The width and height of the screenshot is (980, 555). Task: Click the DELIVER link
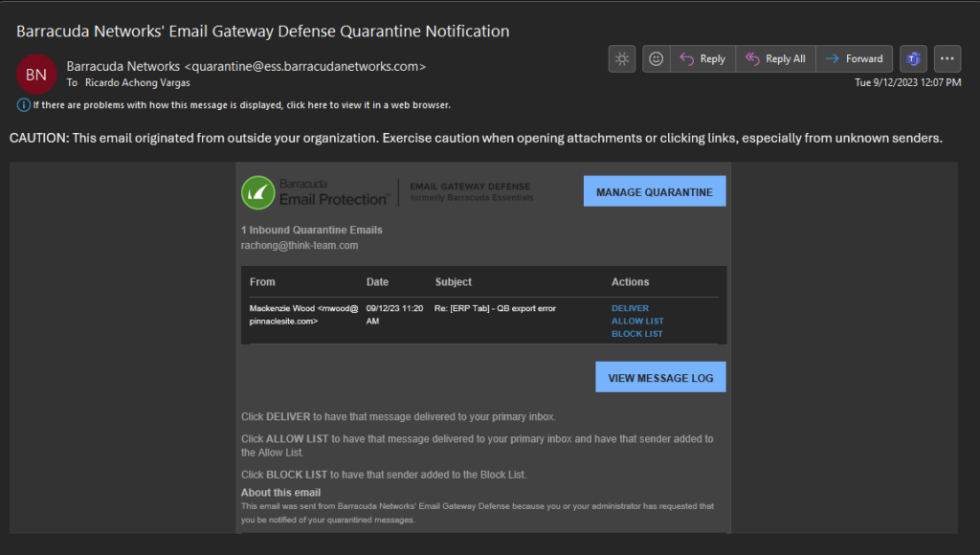click(630, 308)
